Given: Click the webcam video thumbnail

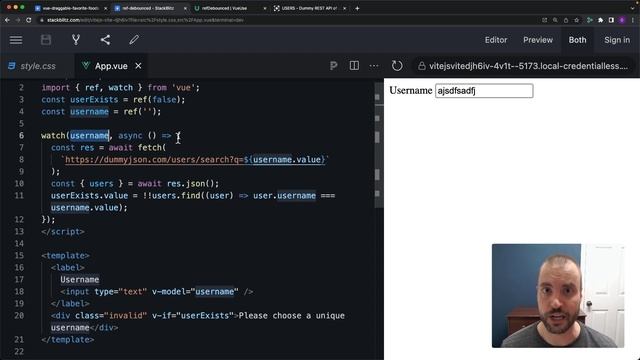Looking at the screenshot, I should [558, 296].
